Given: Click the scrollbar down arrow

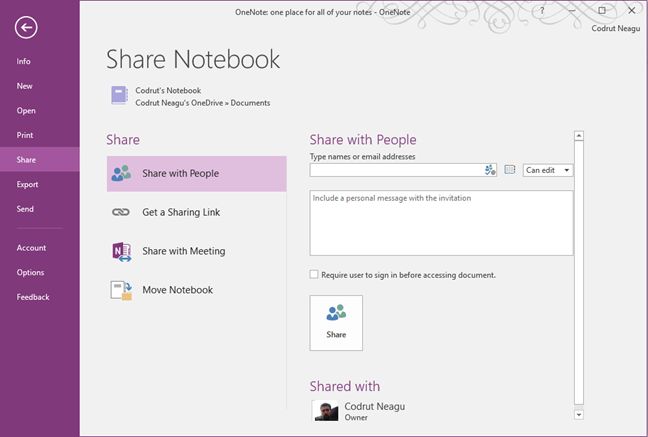Looking at the screenshot, I should click(x=579, y=414).
